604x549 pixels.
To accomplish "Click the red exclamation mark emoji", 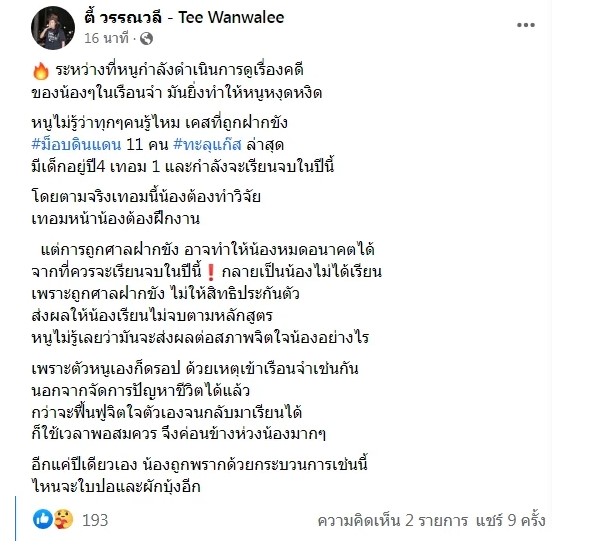I will (211, 272).
